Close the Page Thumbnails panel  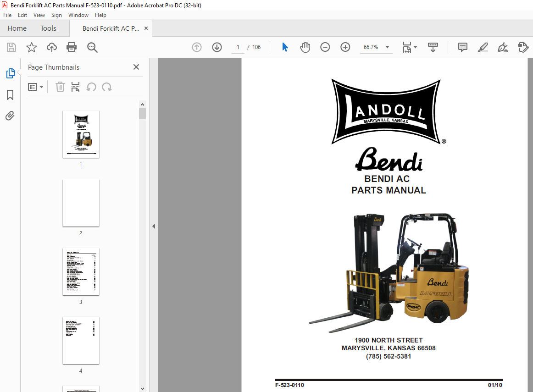136,67
